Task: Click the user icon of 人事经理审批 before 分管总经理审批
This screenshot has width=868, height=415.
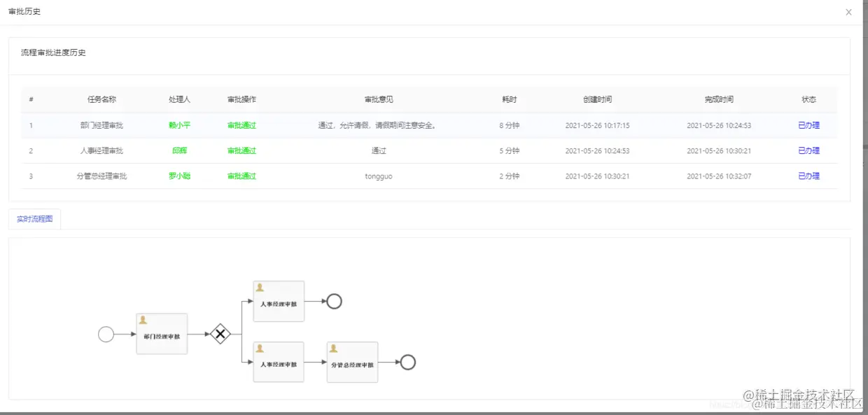Action: 260,349
